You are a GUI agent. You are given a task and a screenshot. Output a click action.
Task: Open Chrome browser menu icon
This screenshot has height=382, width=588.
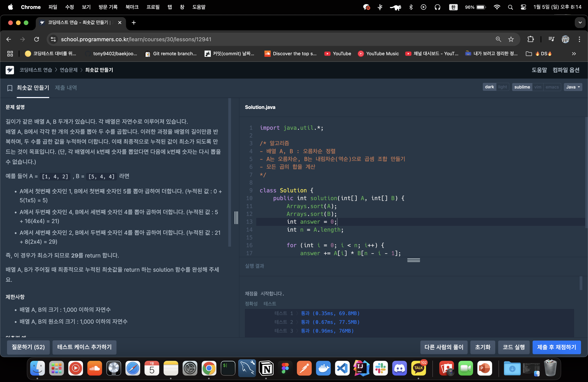point(579,39)
